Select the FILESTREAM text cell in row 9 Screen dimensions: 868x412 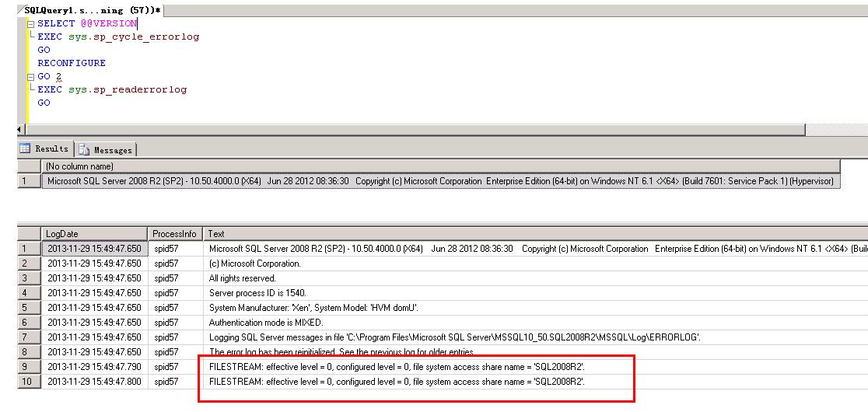click(x=535, y=367)
